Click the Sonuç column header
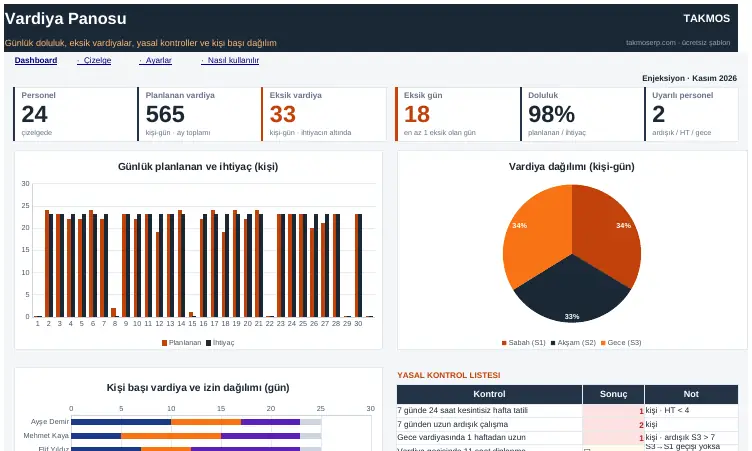Screen dimensions: 752x451 (x=613, y=394)
